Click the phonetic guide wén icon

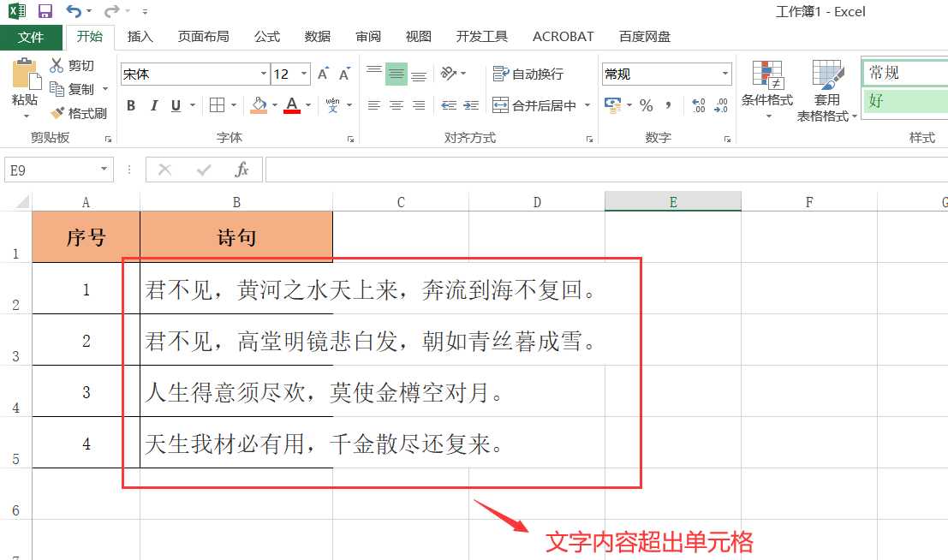332,105
